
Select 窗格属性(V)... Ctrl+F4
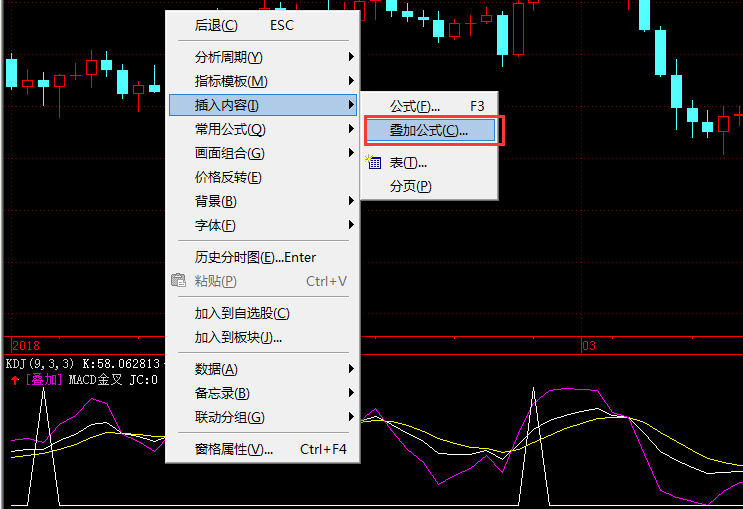point(263,449)
